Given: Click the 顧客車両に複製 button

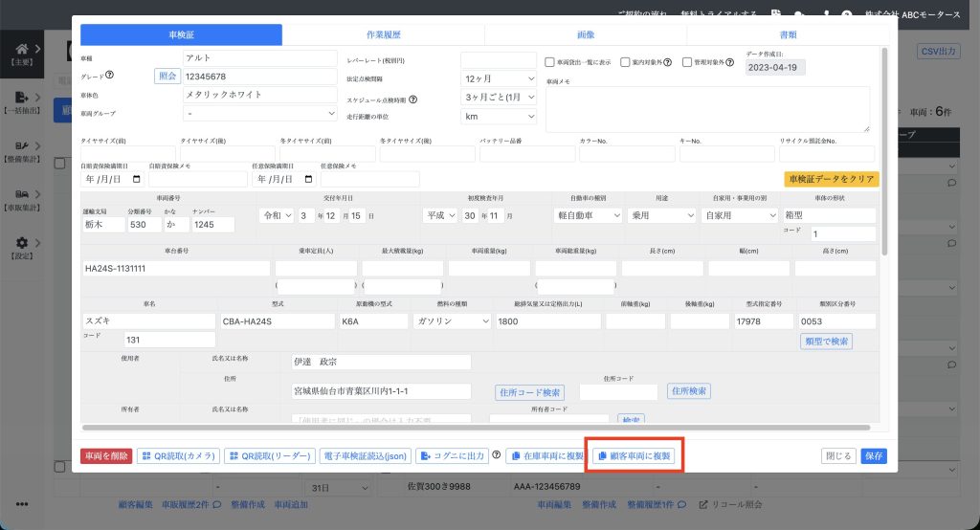Looking at the screenshot, I should tap(635, 456).
